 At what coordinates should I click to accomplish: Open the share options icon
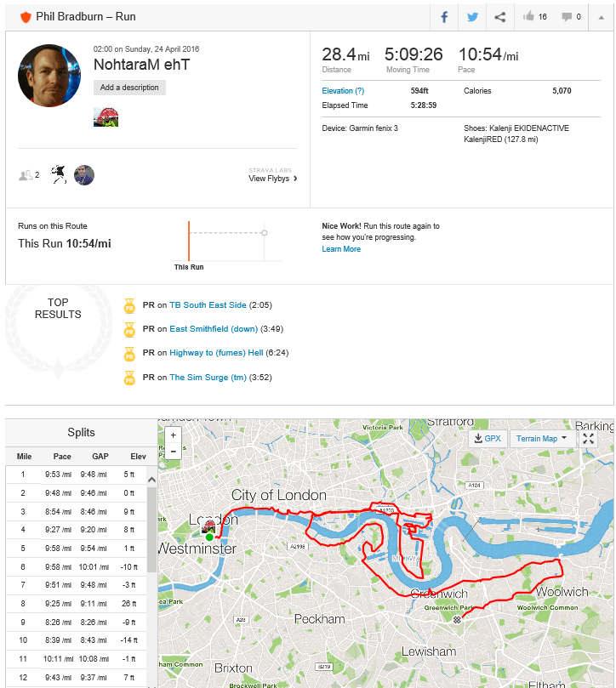pos(499,16)
